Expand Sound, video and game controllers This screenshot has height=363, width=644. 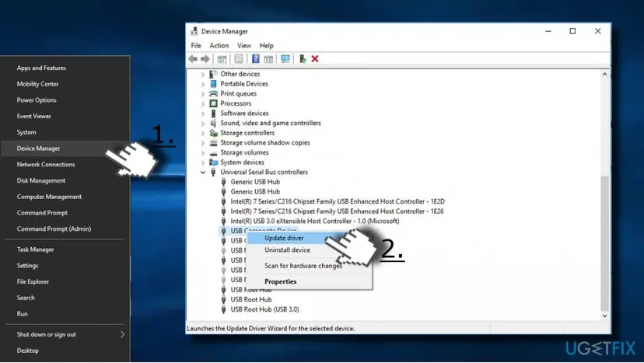coord(202,124)
